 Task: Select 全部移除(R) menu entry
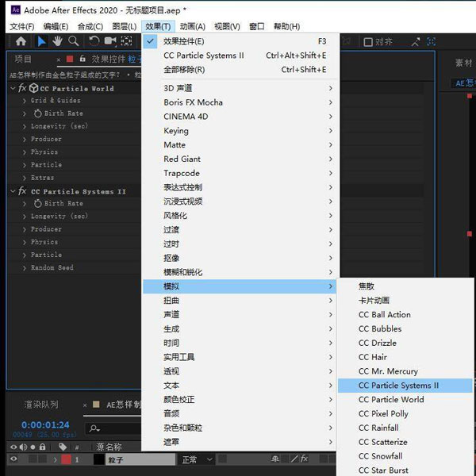coord(241,70)
